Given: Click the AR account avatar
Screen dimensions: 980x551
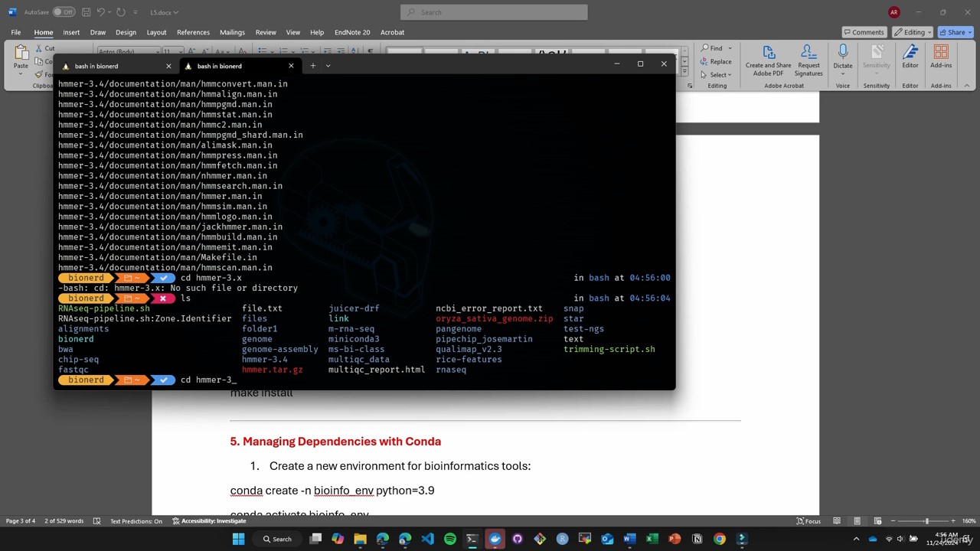Looking at the screenshot, I should tap(893, 12).
